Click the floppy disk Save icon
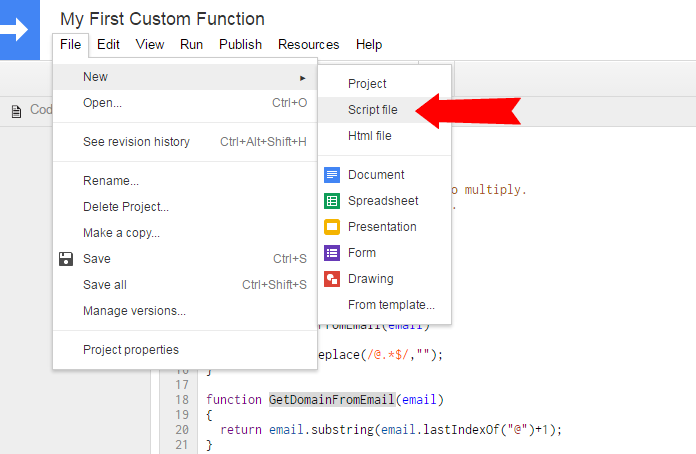Viewport: 696px width, 454px height. click(x=66, y=259)
